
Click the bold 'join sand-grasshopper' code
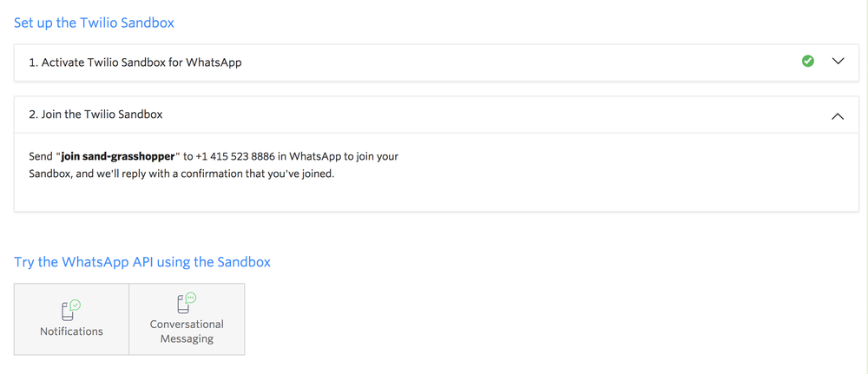(x=122, y=156)
